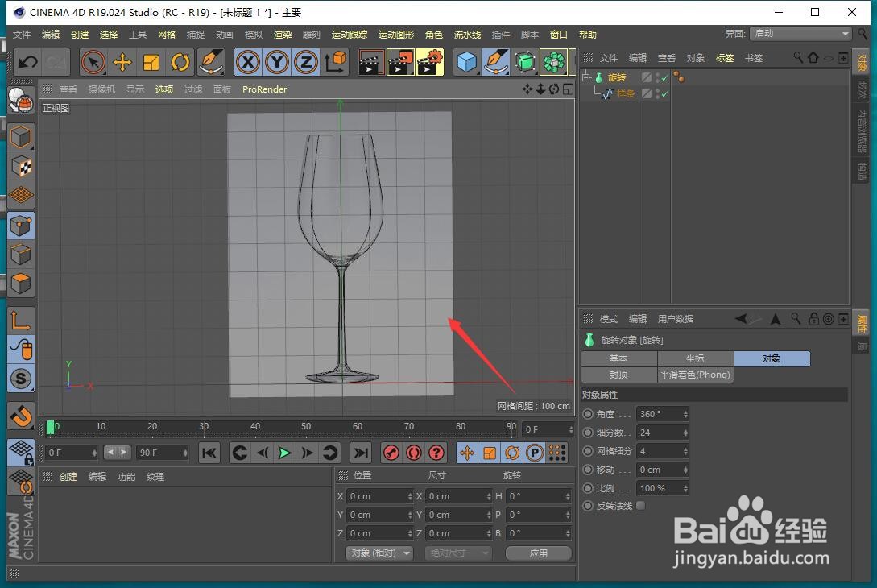Activate the Scale tool in top toolbar
The image size is (877, 588).
pyautogui.click(x=151, y=62)
